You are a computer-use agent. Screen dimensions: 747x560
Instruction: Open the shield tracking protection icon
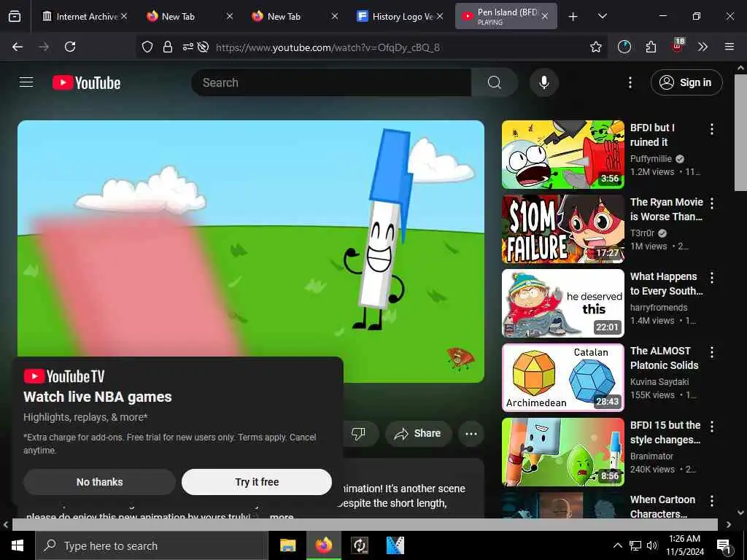point(147,47)
